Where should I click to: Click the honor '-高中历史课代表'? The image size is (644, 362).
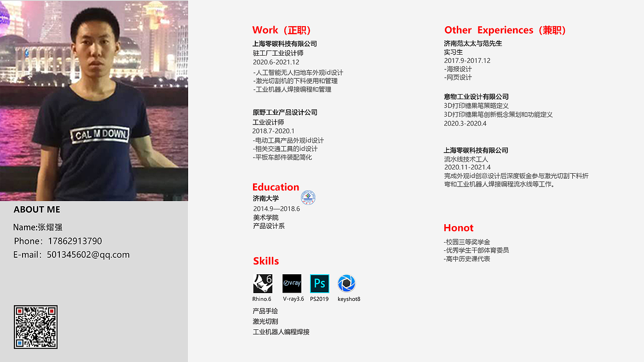467,259
